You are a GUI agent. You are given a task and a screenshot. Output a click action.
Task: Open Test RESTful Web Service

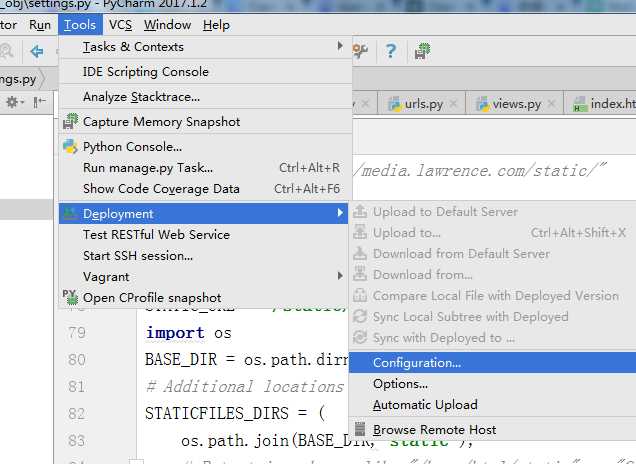(205, 235)
